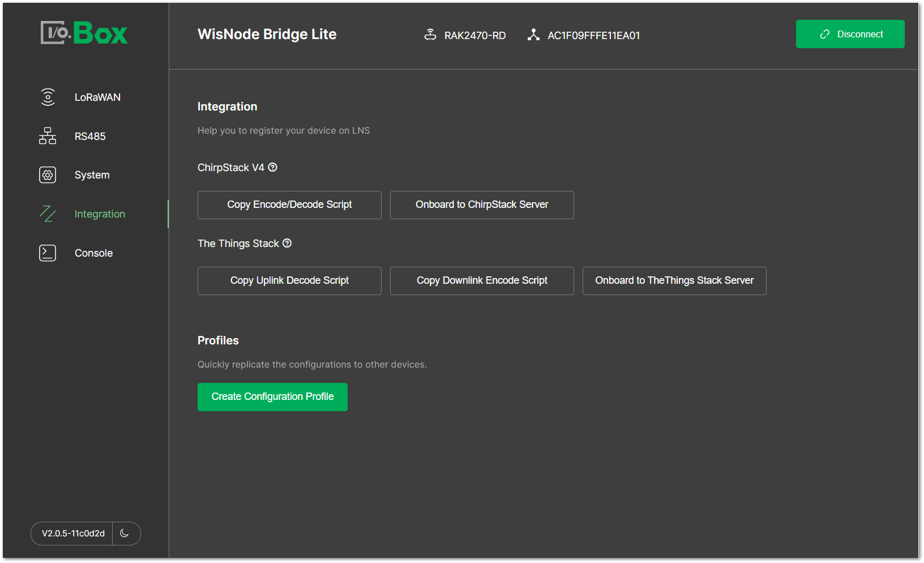This screenshot has width=924, height=563.
Task: Click 'Quickly replicate the configurations' text
Action: click(x=312, y=364)
